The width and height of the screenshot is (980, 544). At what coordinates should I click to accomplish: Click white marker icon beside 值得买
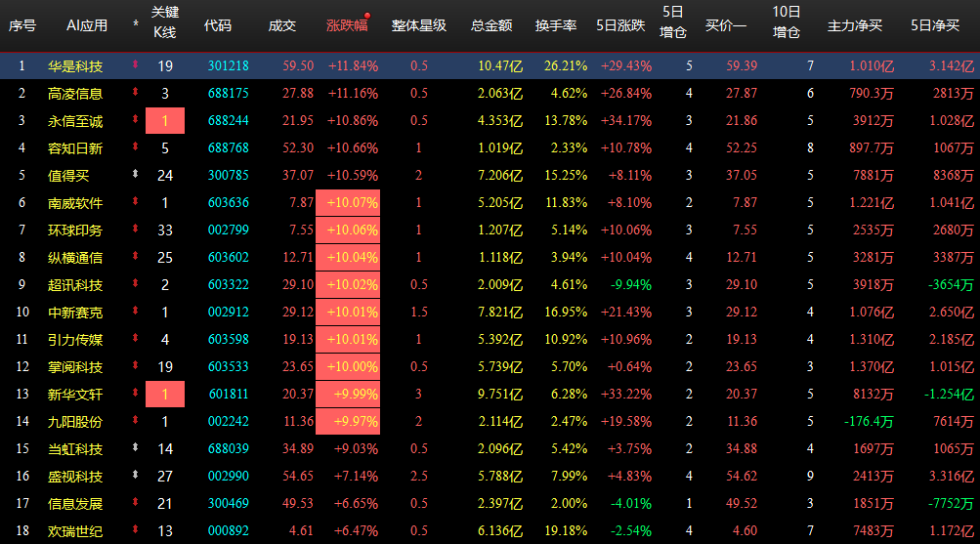135,174
